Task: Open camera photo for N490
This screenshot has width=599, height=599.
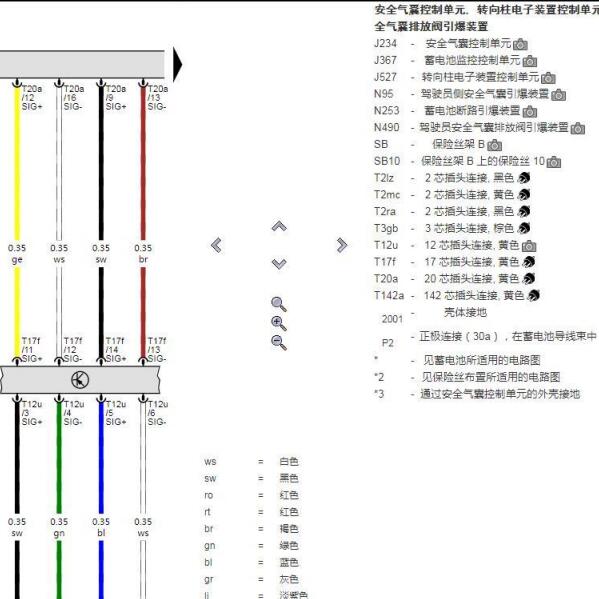Action: click(x=578, y=128)
